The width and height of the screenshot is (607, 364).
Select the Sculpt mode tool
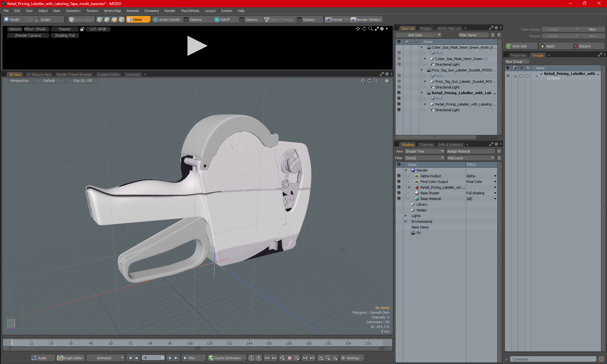(45, 20)
